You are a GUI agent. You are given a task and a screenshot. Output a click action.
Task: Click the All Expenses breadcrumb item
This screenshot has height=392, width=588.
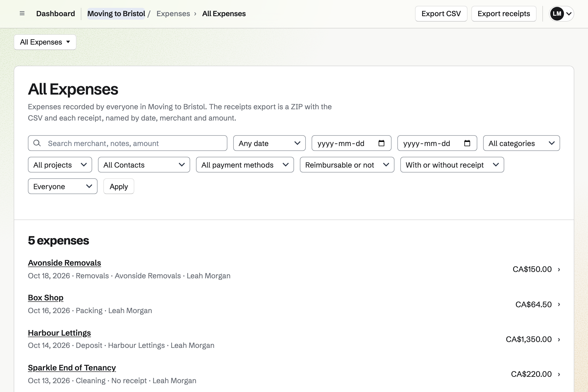coord(224,13)
